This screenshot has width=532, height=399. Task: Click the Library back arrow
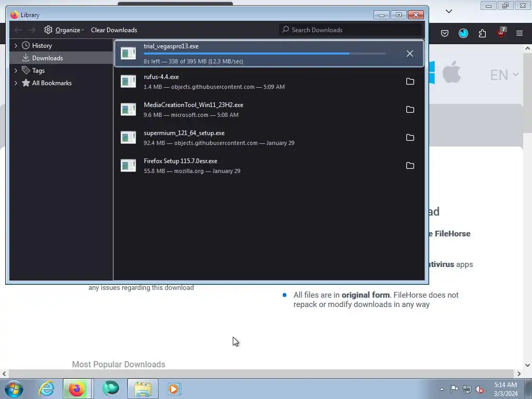pos(18,30)
